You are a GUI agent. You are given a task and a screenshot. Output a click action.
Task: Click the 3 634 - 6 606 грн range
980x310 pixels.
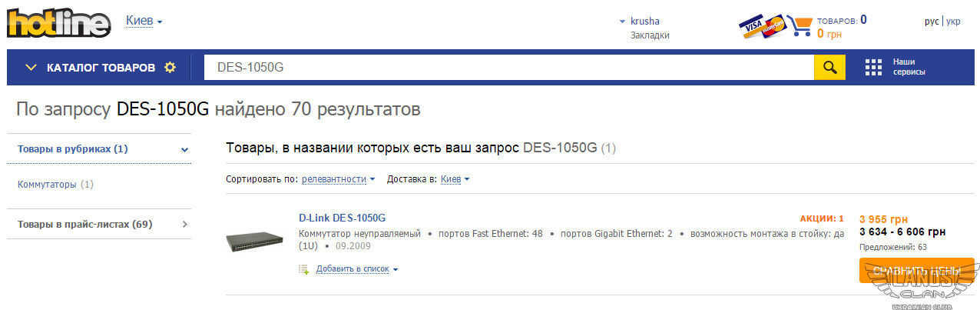902,232
